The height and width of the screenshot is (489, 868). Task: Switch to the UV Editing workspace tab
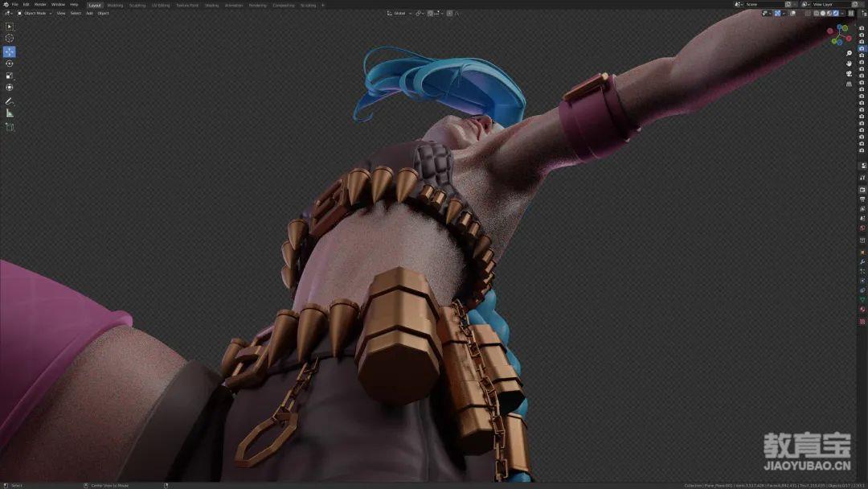(161, 5)
